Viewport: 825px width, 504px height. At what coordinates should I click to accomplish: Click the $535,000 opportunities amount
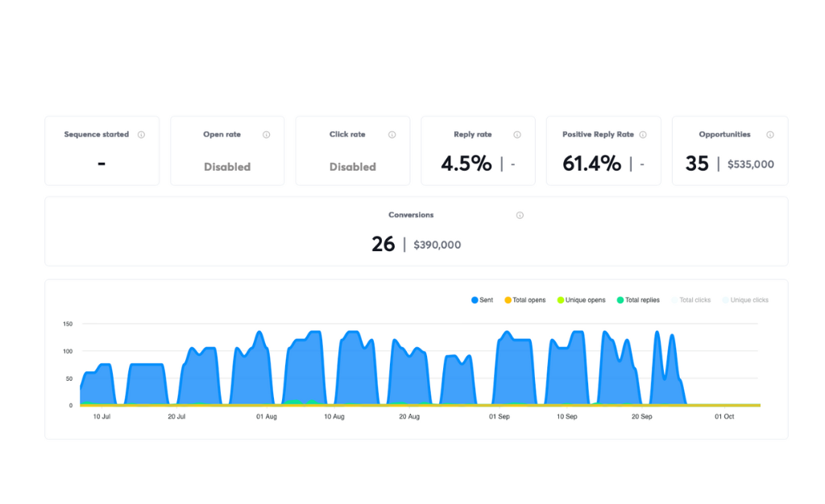click(748, 165)
